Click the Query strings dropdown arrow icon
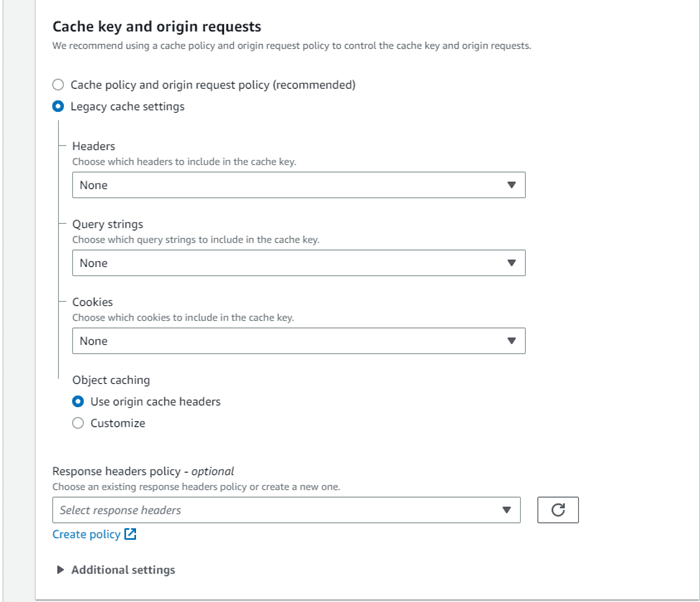 coord(511,263)
